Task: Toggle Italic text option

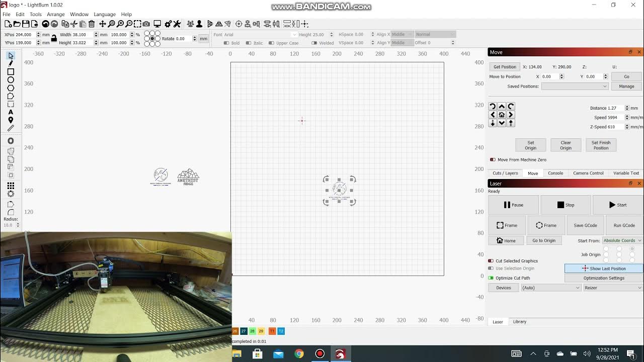Action: coord(249,43)
